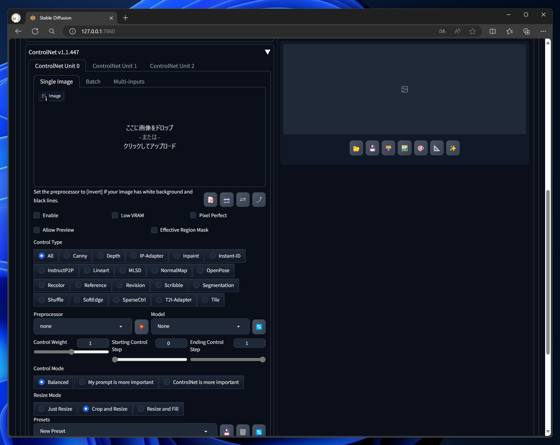Set control mode to My prompt is more important
The height and width of the screenshot is (445, 560).
pos(116,382)
